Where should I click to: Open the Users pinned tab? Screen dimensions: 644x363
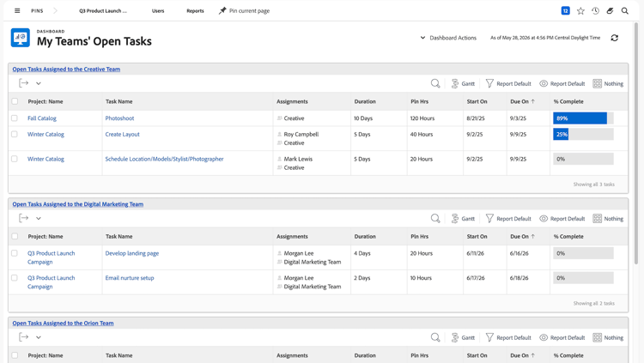tap(158, 11)
